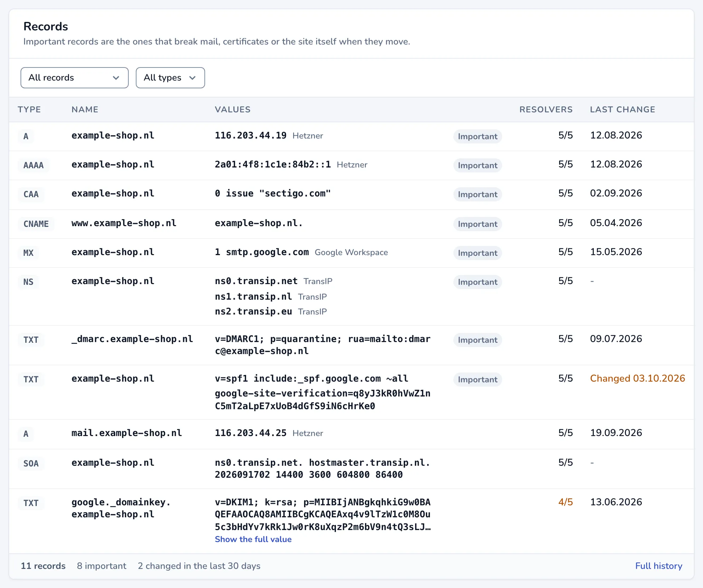Select the MX type badge
This screenshot has width=703, height=588.
[28, 253]
